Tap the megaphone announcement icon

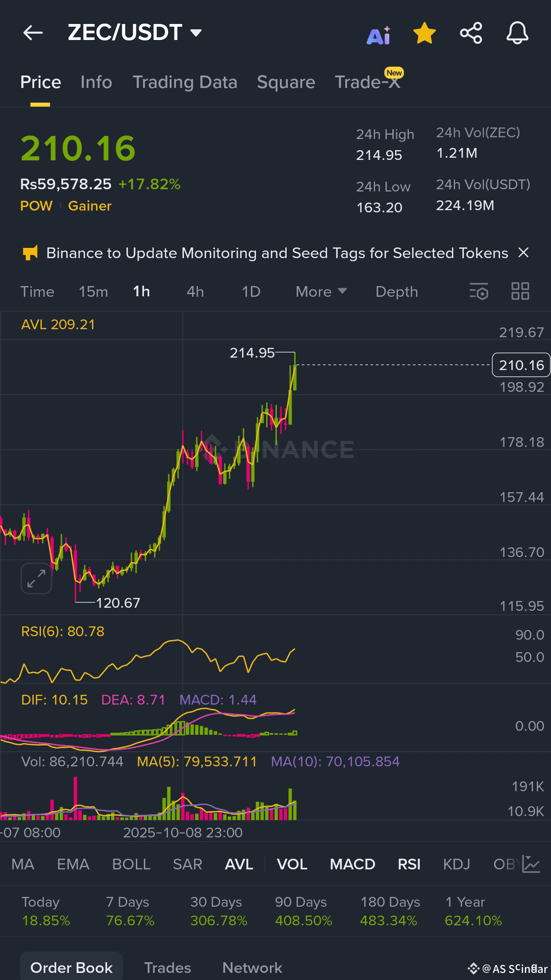[30, 253]
